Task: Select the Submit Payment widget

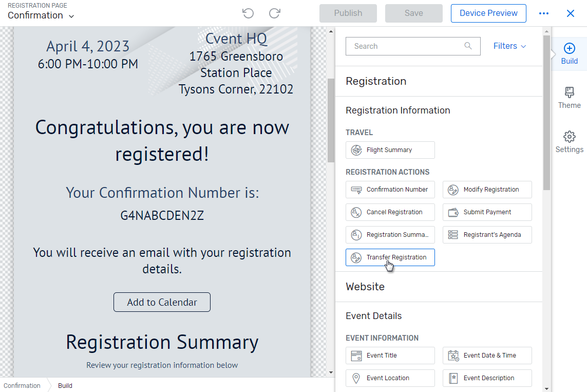Action: tap(487, 212)
